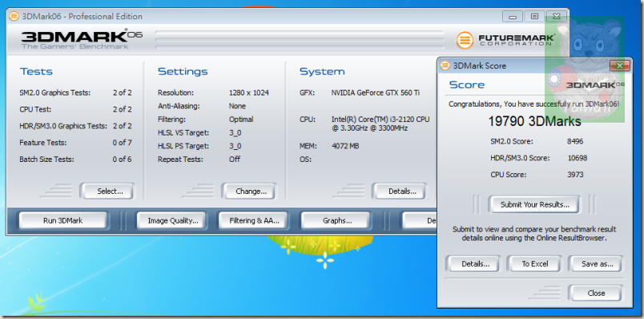Viewport: 644px width, 319px height.
Task: Export the score using To Excel
Action: (534, 264)
